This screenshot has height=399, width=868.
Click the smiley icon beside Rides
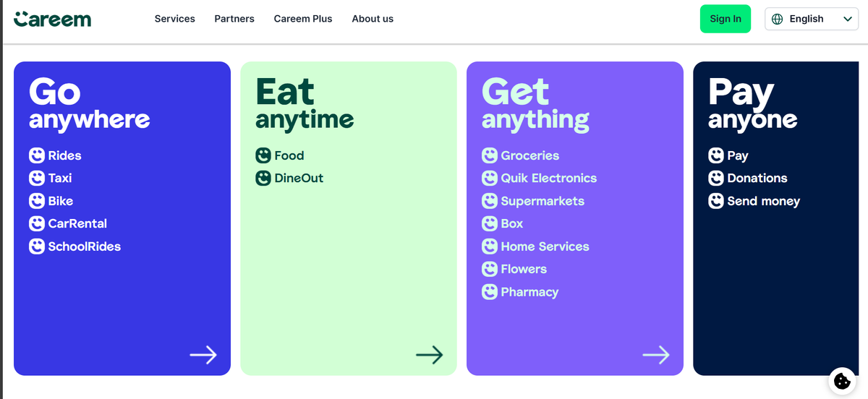pos(37,155)
